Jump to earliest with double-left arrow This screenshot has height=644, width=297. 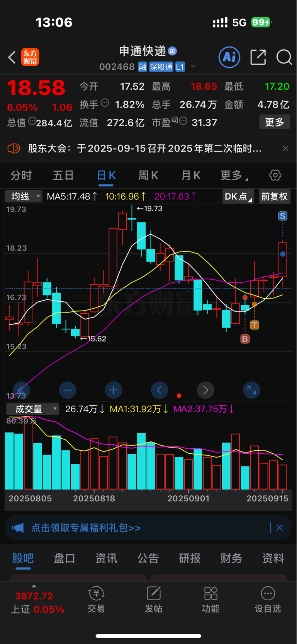point(21,390)
